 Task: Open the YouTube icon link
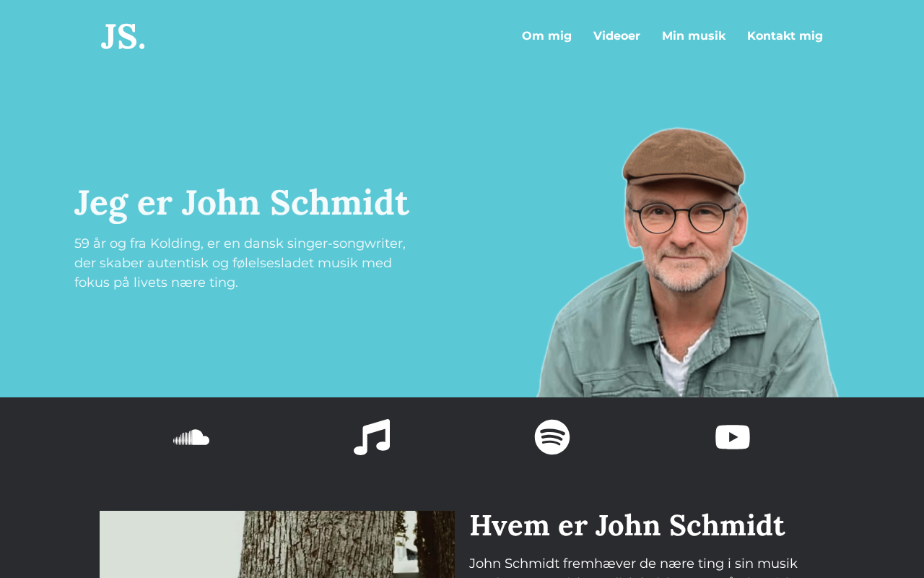click(x=733, y=437)
